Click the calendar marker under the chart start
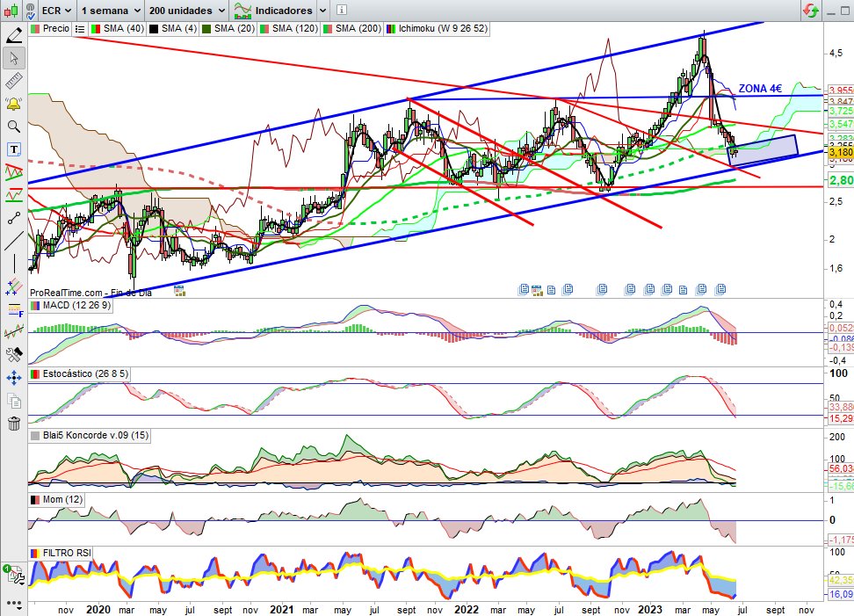This screenshot has height=616, width=854. click(179, 290)
